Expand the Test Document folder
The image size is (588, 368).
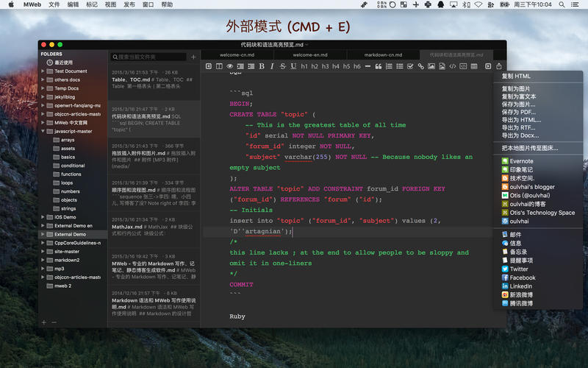pyautogui.click(x=43, y=71)
